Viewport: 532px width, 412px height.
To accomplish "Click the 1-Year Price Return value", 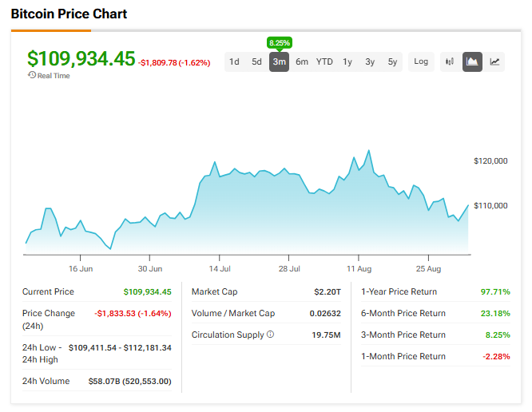I will [x=495, y=291].
